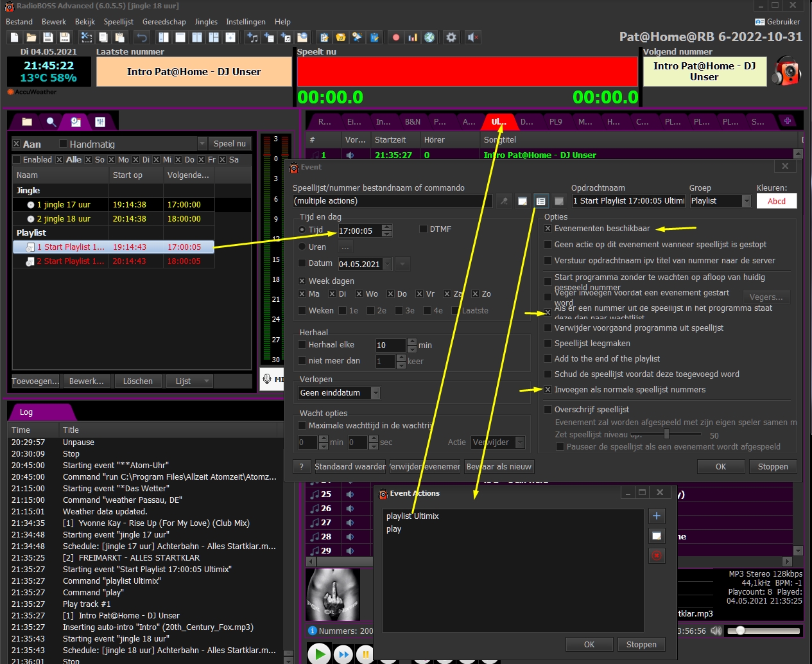The height and width of the screenshot is (664, 812).
Task: Click Stoppen in Event Actions window
Action: (641, 645)
